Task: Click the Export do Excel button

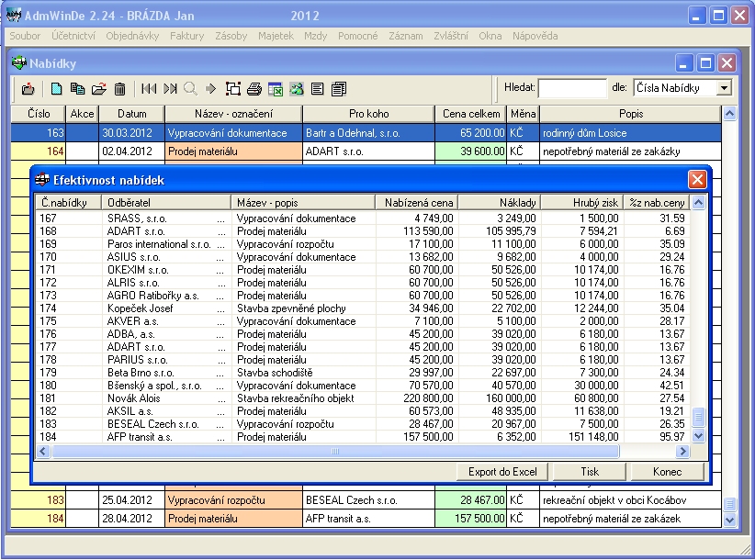Action: click(502, 472)
